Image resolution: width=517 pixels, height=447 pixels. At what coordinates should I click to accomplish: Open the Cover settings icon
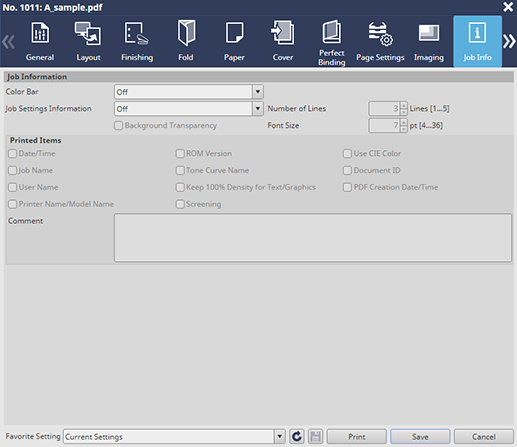click(283, 33)
